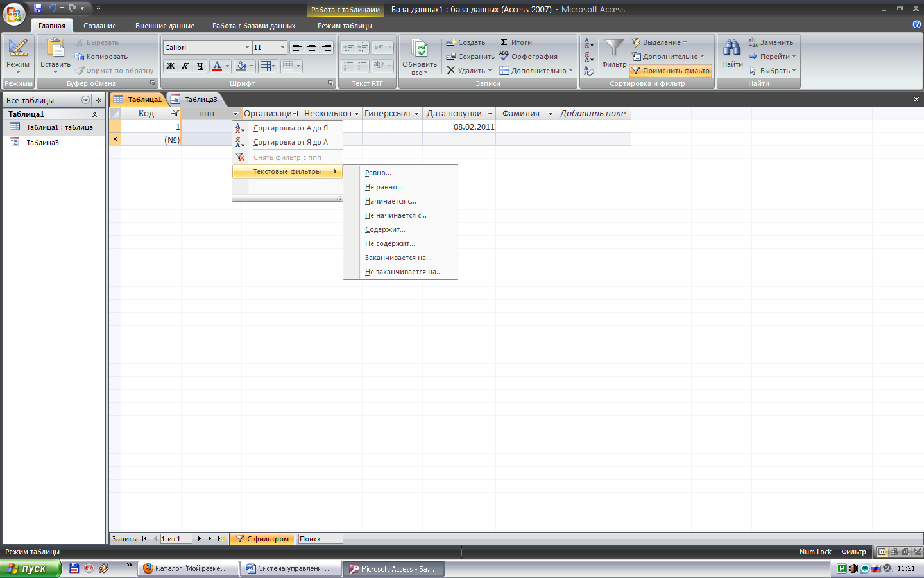This screenshot has height=578, width=924.
Task: Open the Режим таблицы ribbon tab
Action: pyautogui.click(x=345, y=26)
